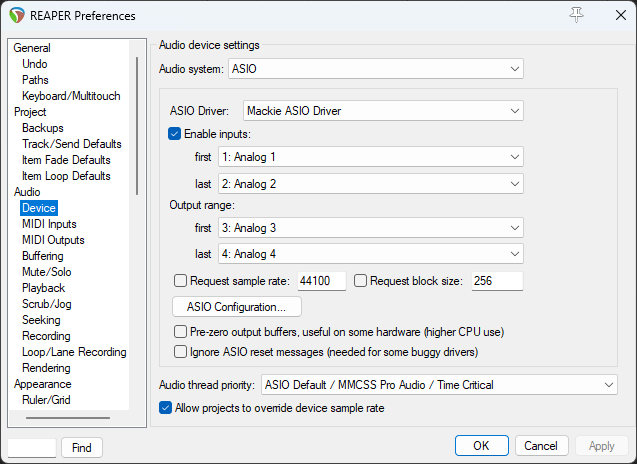Click the Cancel button

542,446
